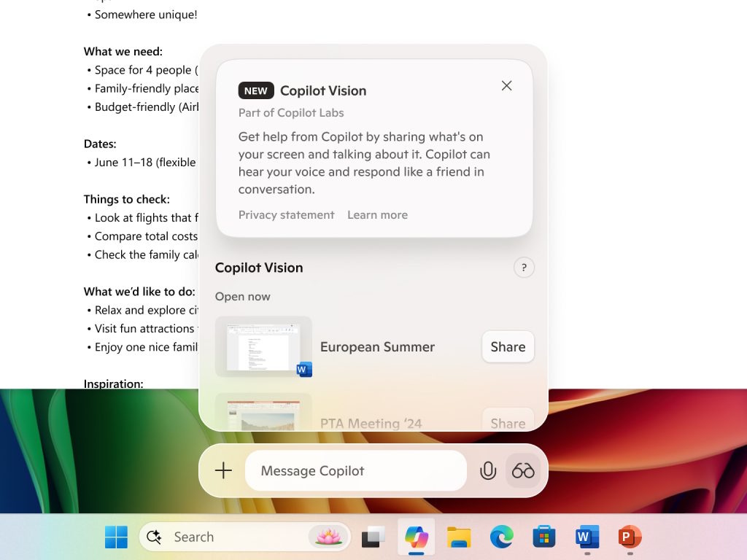Open the Privacy statement link

286,214
